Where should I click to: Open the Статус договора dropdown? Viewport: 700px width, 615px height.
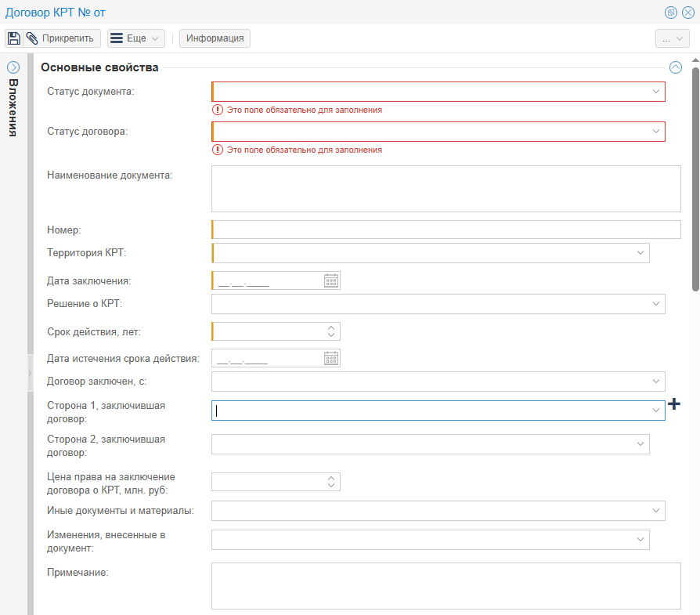click(x=656, y=131)
